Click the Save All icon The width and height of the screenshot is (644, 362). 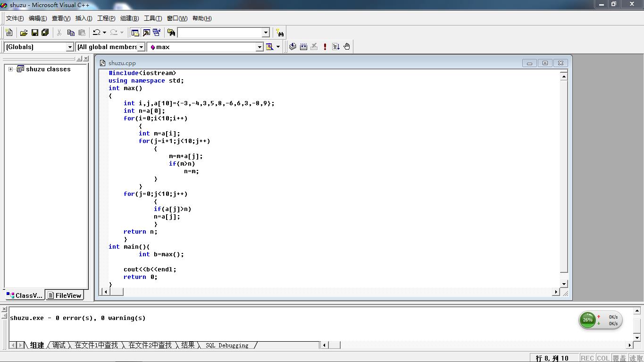pos(45,33)
